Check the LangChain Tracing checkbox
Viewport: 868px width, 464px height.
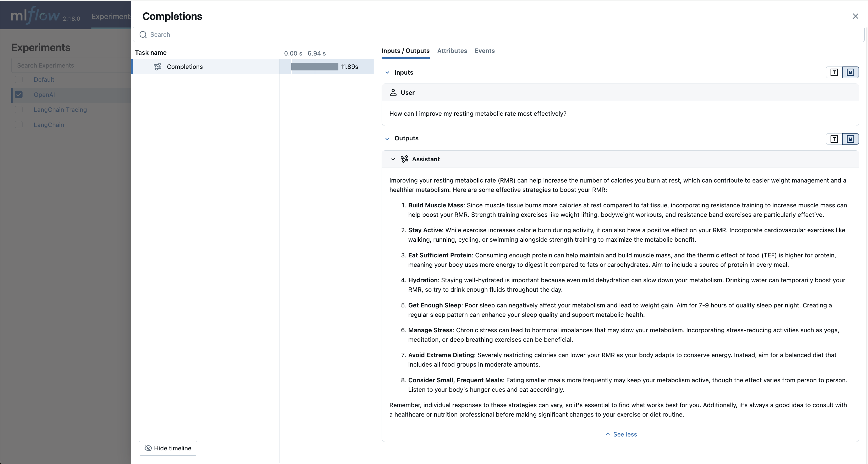click(19, 109)
